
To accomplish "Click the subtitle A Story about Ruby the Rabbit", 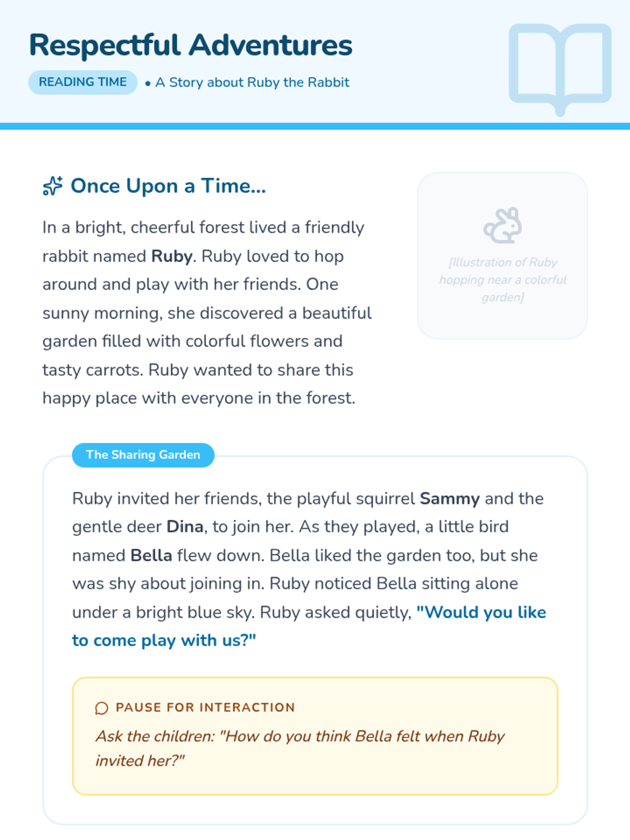I will click(x=253, y=82).
